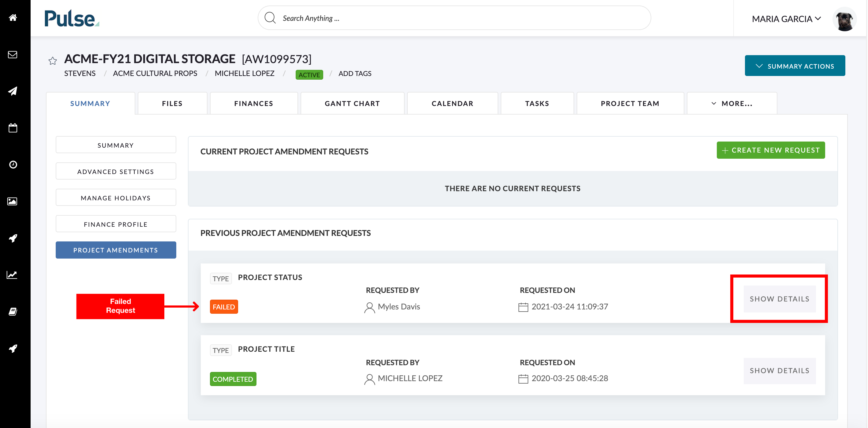Click the project code [AW1099573]
Image resolution: width=868 pixels, height=428 pixels.
277,59
